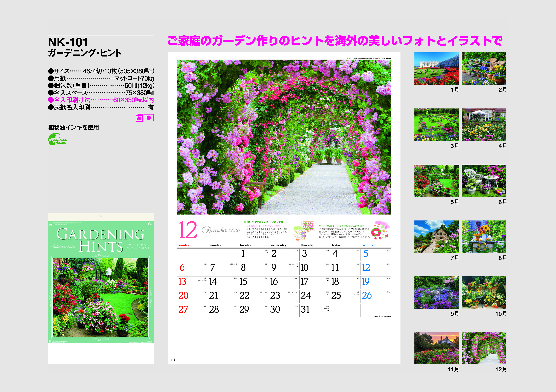This screenshot has height=392, width=556.
Task: Click the December 2026 script title
Action: click(221, 230)
